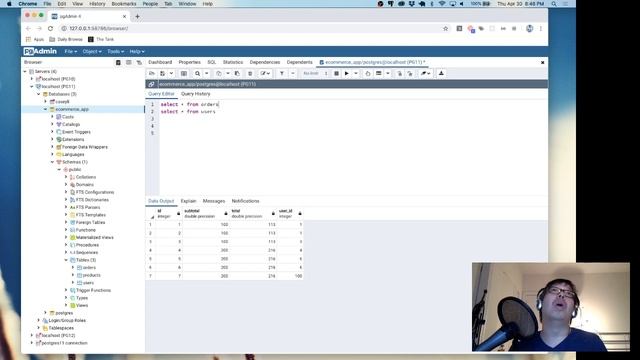Click Filtered Rows icon in Browser panel header

139,62
